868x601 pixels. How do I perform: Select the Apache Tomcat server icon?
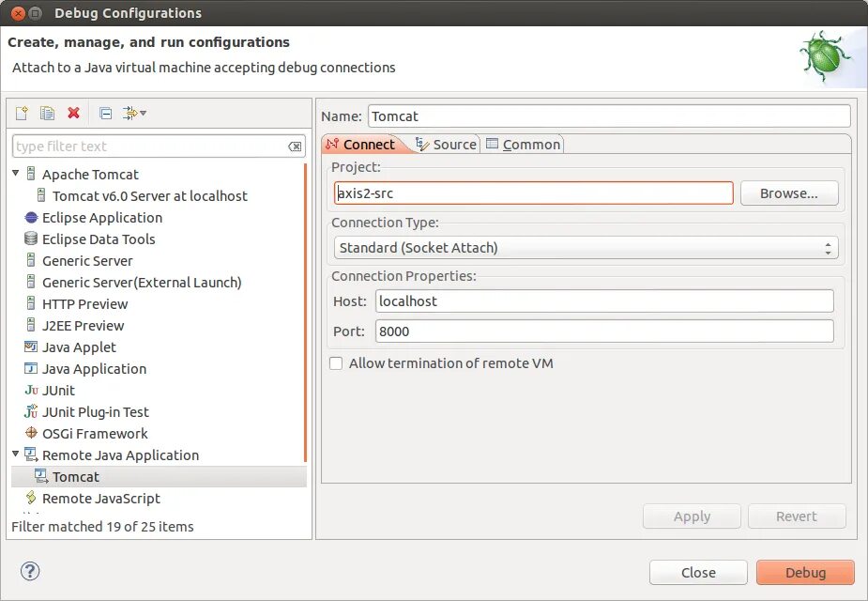click(32, 174)
